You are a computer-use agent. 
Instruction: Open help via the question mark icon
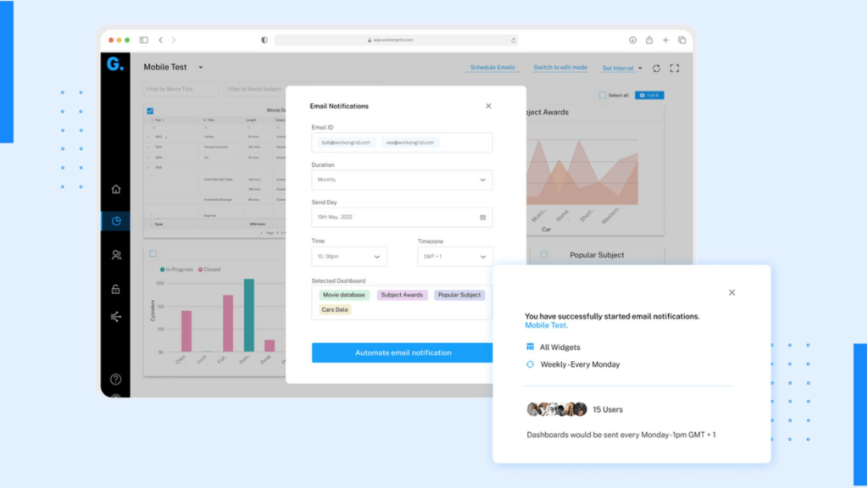[115, 380]
